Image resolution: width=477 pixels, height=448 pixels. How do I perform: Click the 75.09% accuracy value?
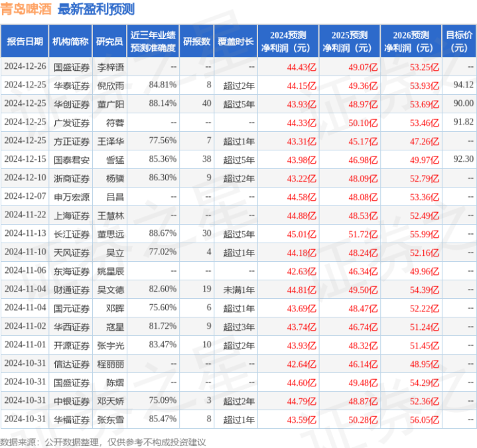tap(163, 400)
